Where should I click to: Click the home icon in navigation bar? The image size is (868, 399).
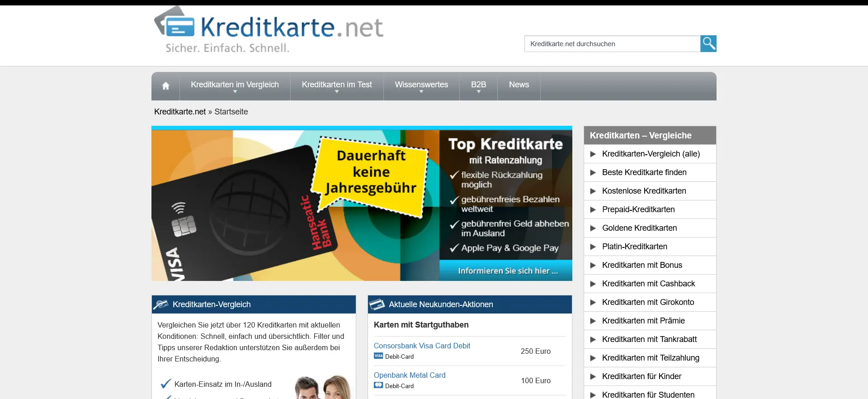165,85
